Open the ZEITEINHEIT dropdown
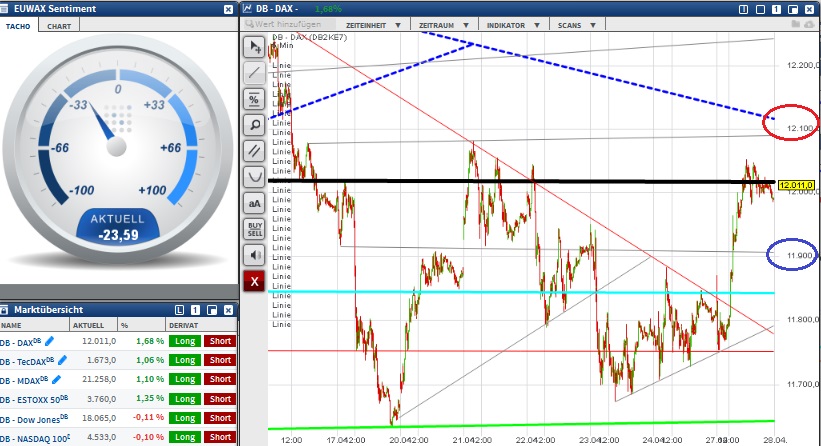The image size is (821, 446). (373, 25)
